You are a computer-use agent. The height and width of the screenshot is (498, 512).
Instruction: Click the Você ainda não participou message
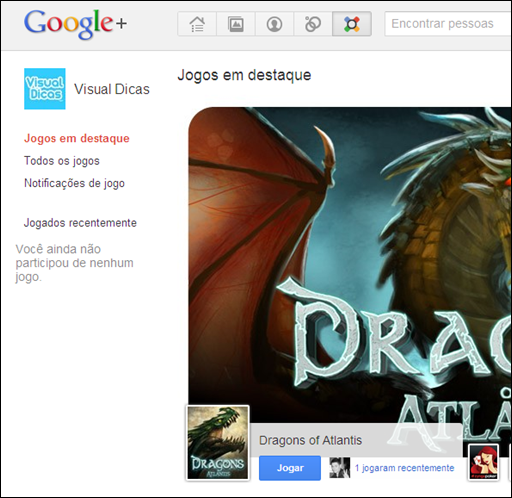tap(74, 263)
